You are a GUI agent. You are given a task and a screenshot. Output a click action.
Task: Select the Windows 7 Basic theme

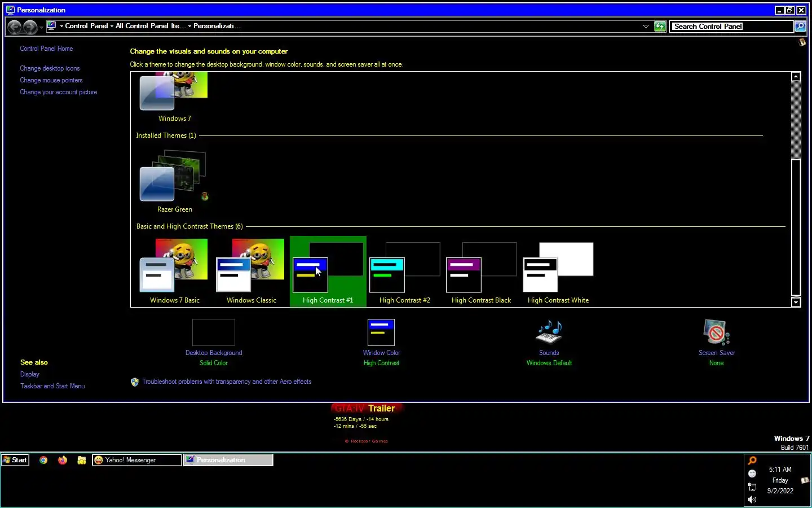(174, 272)
